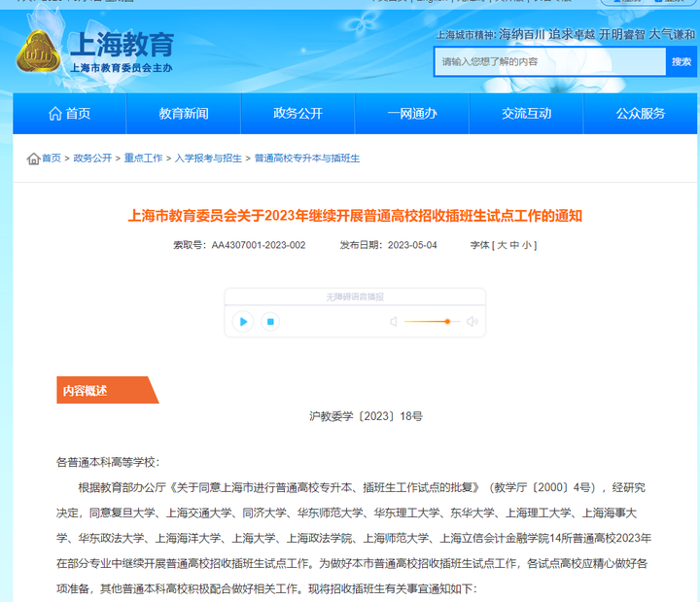Set font size to 中
Screen dimensions: 700x602
pos(514,245)
